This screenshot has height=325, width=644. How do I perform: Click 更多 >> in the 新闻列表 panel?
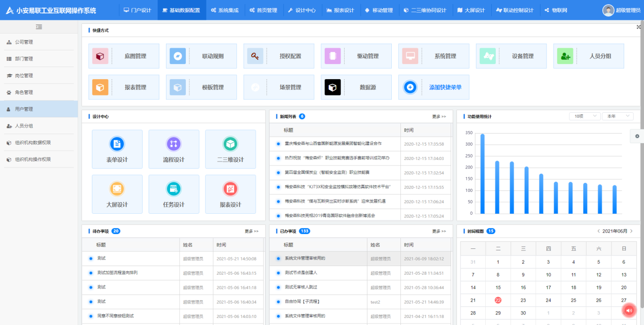(x=439, y=116)
